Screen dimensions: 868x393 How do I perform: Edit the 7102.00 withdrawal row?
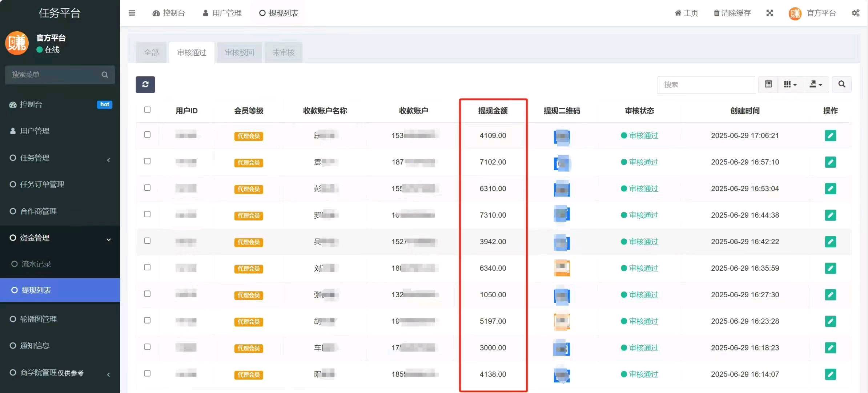coord(830,162)
